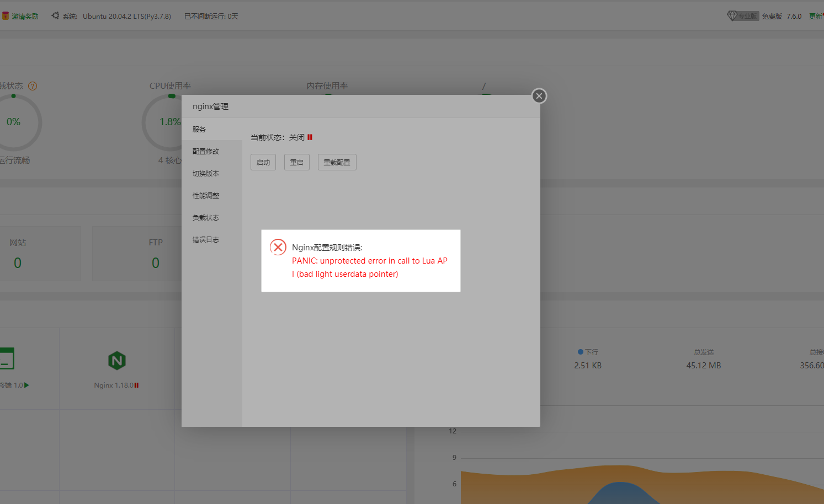The image size is (824, 504).
Task: Click the 重载配置 button
Action: pos(337,162)
